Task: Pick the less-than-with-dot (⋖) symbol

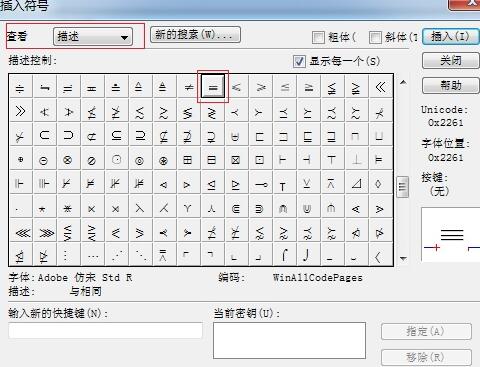Action: pyautogui.click(x=356, y=207)
